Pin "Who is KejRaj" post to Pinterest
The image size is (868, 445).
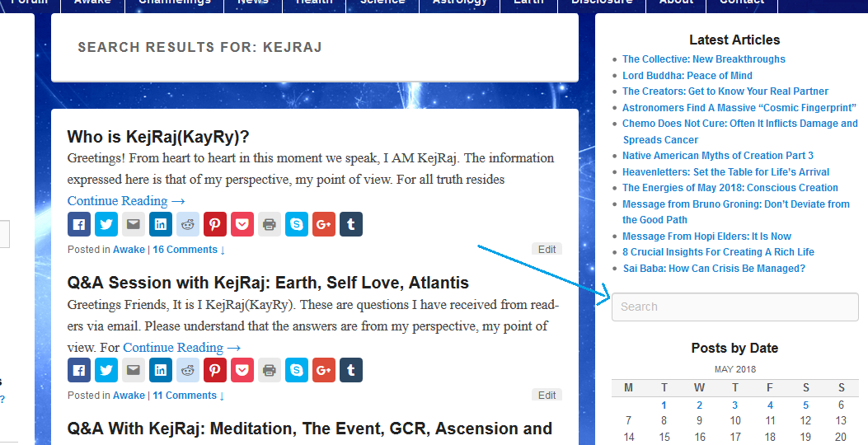point(215,224)
